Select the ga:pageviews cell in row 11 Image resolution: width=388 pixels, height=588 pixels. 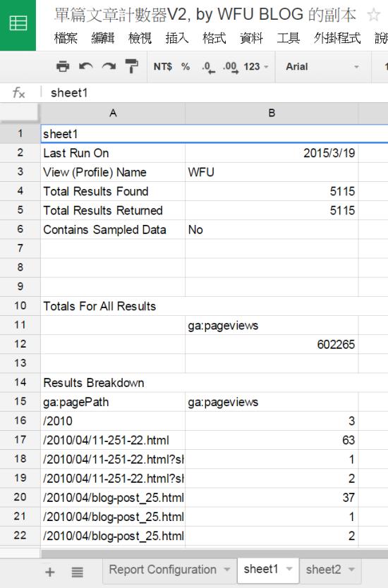tap(272, 325)
